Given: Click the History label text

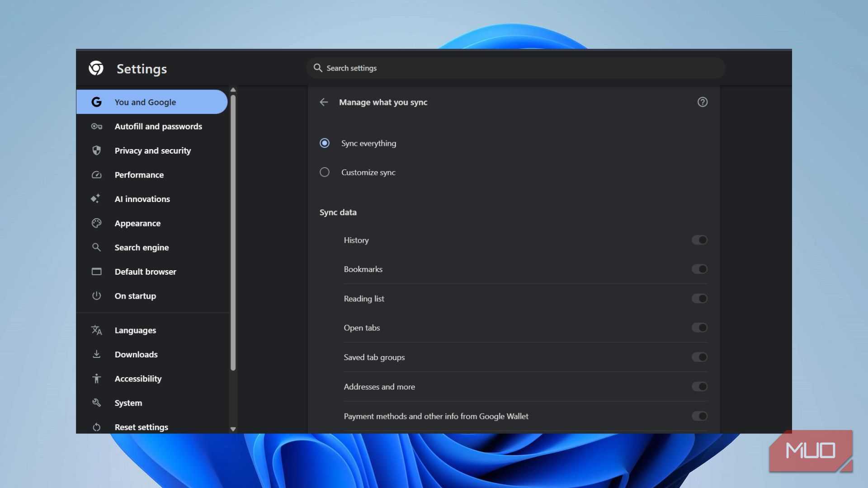Looking at the screenshot, I should 356,240.
